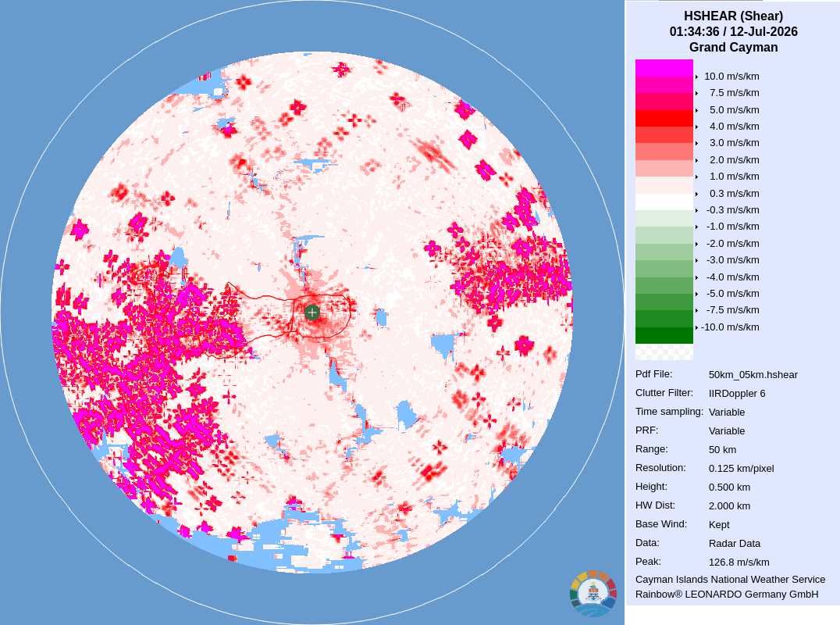Click the green radar center crosshair marker
Image resolution: width=840 pixels, height=625 pixels.
point(312,312)
